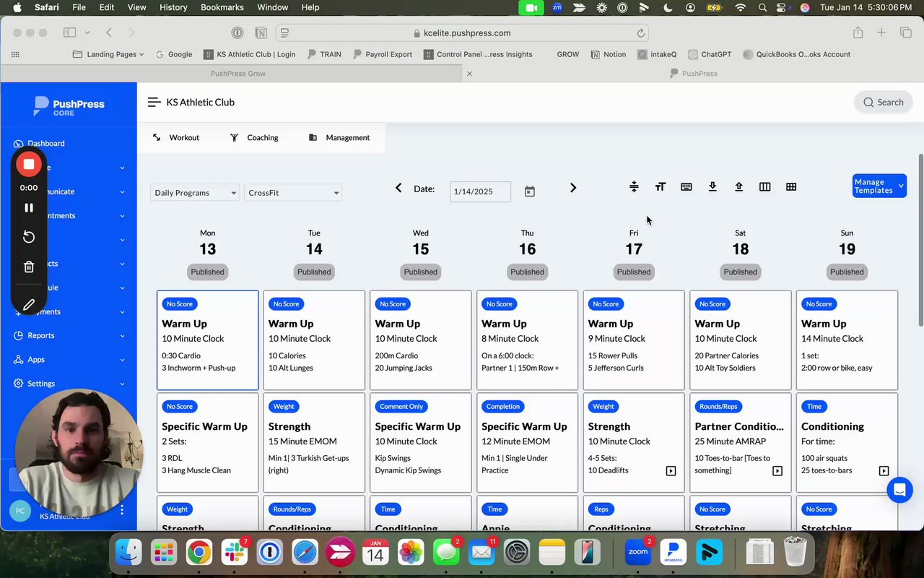Image resolution: width=924 pixels, height=578 pixels.
Task: Open Slack from the Dock
Action: click(234, 553)
